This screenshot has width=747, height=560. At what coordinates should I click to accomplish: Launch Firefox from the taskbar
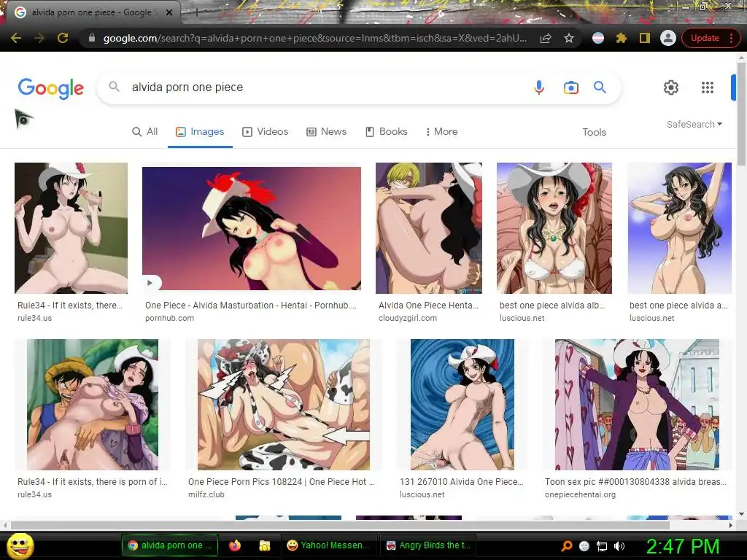[235, 545]
